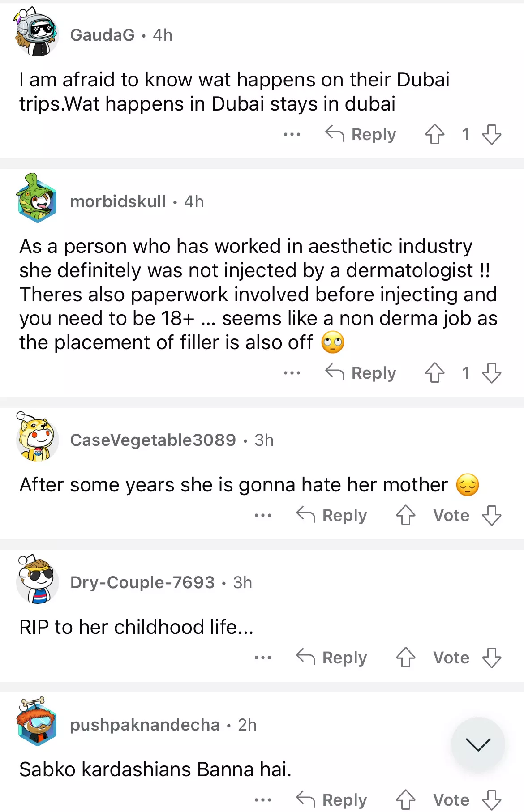Reply to morbidskull's comment

click(x=361, y=373)
